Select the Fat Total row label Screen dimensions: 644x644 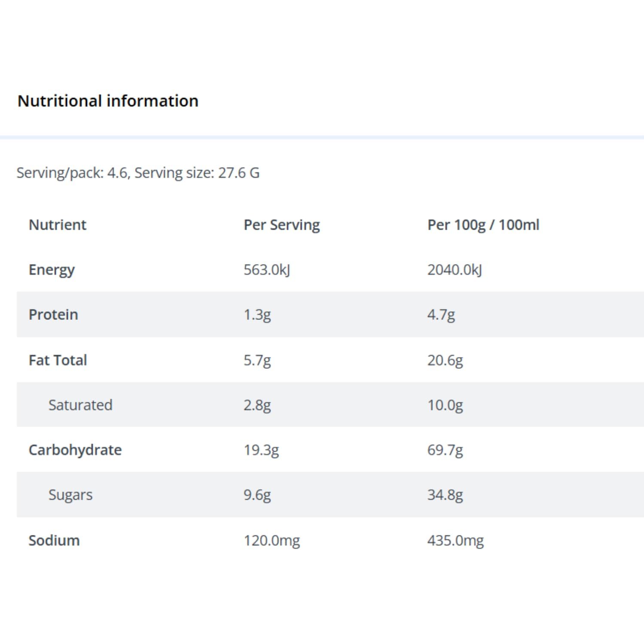click(58, 360)
